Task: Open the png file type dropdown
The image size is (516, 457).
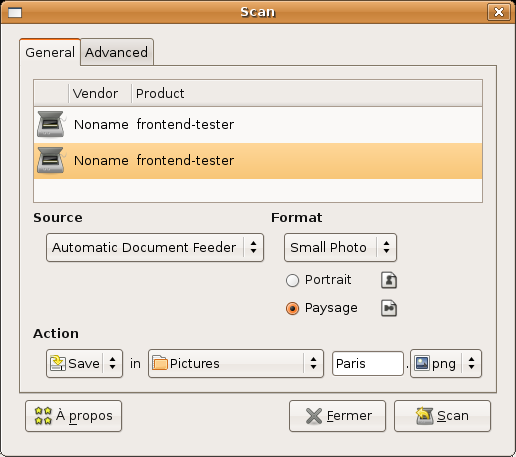Action: click(x=446, y=363)
